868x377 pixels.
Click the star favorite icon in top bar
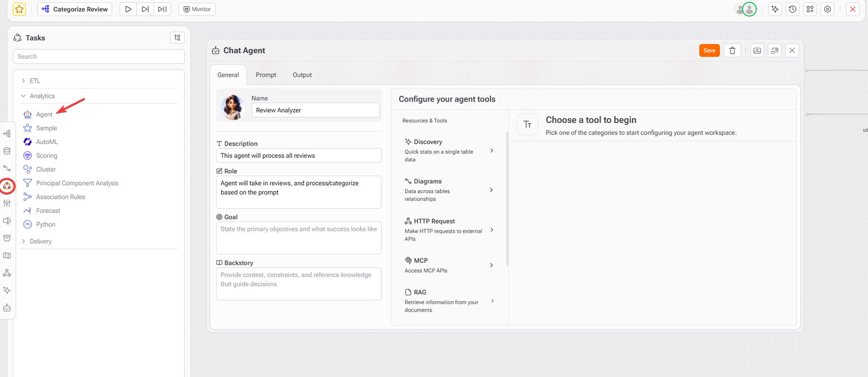coord(19,9)
